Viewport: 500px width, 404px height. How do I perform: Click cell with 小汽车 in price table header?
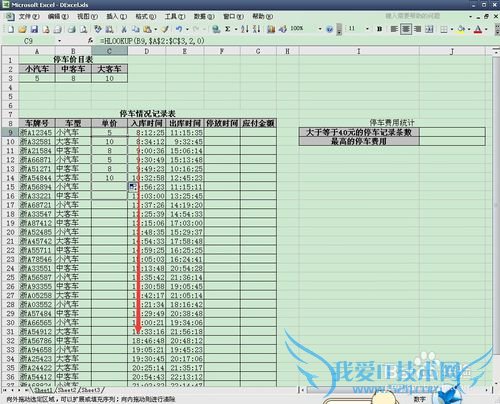(37, 69)
